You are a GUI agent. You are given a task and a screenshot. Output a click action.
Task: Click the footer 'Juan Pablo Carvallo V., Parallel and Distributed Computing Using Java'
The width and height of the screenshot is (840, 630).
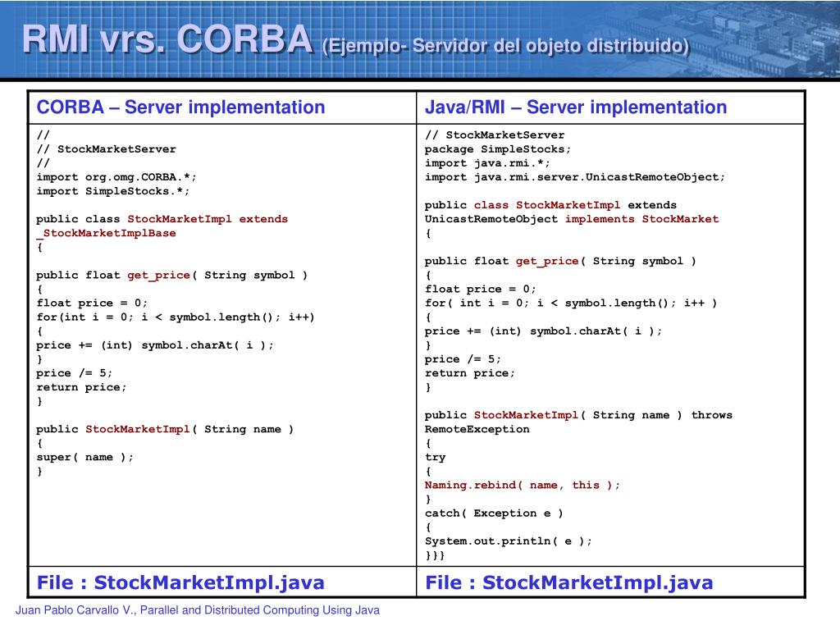click(197, 610)
